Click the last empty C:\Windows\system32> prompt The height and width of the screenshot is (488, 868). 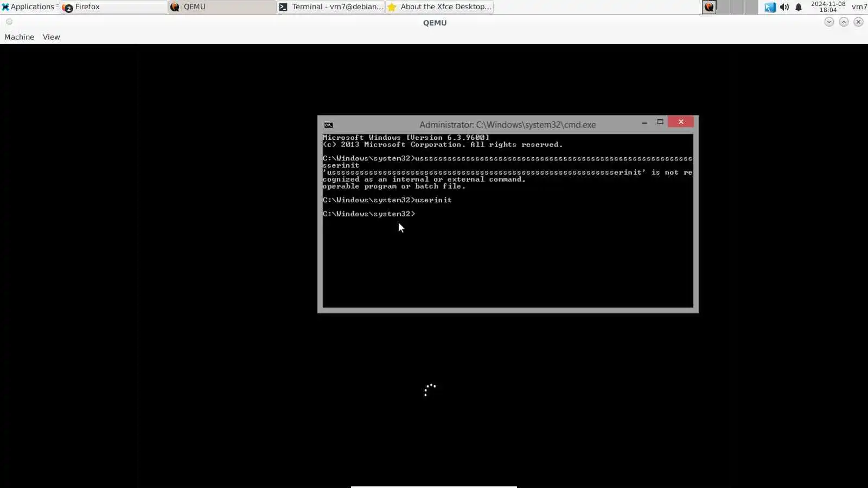(x=369, y=214)
